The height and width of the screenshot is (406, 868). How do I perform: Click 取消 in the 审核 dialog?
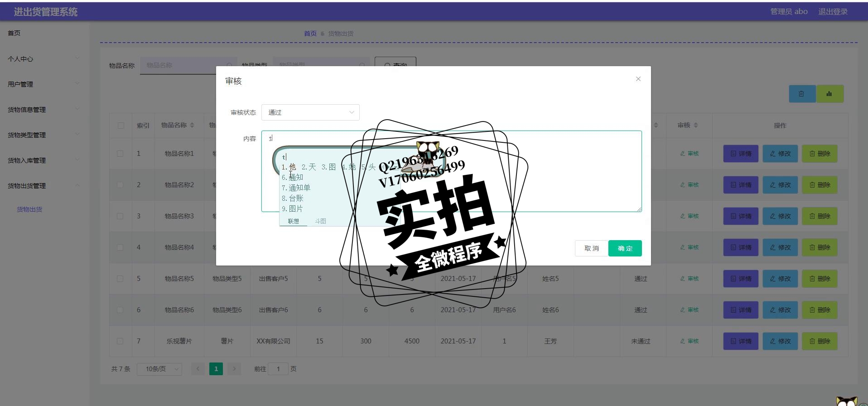pyautogui.click(x=592, y=248)
